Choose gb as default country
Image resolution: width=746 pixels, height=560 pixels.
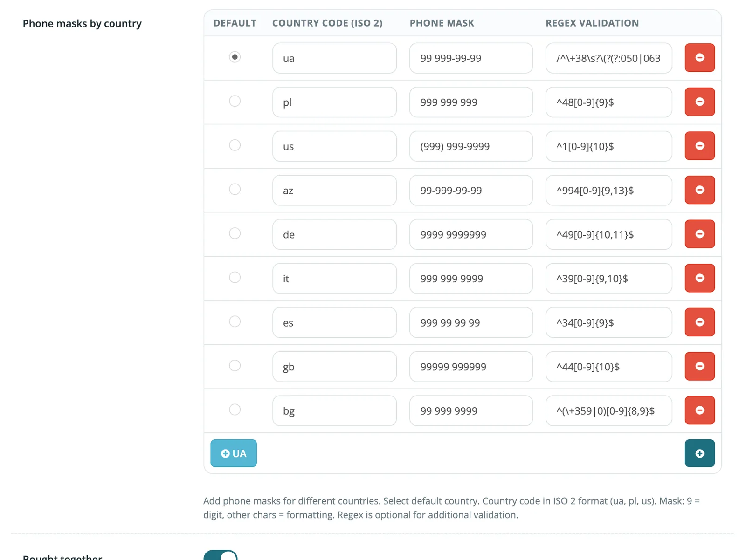(x=235, y=365)
